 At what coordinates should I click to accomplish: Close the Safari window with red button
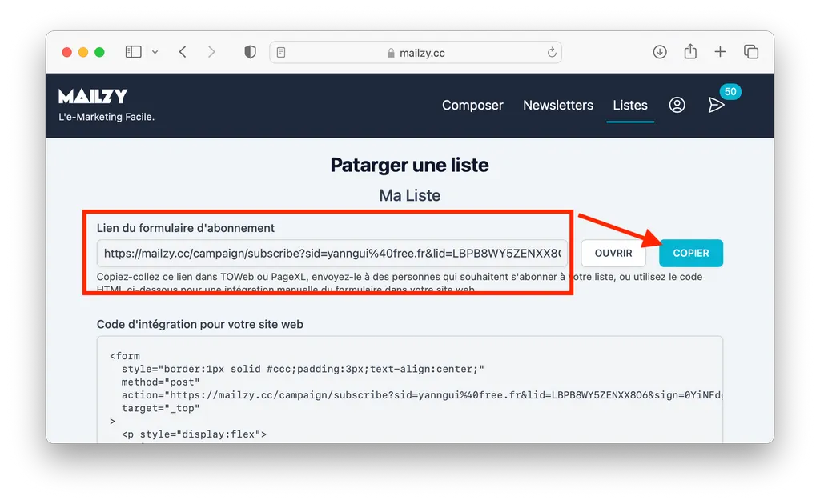[67, 52]
